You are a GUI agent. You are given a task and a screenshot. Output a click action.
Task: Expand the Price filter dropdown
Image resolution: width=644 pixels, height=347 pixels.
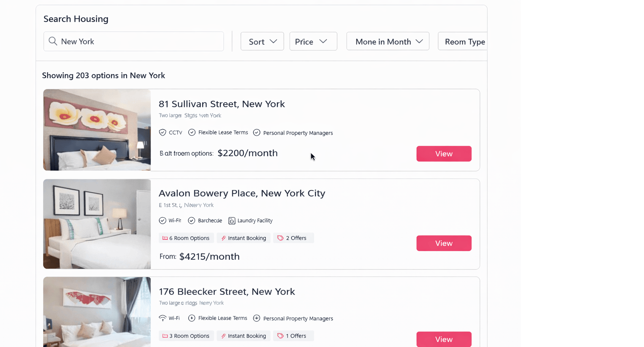pyautogui.click(x=313, y=41)
